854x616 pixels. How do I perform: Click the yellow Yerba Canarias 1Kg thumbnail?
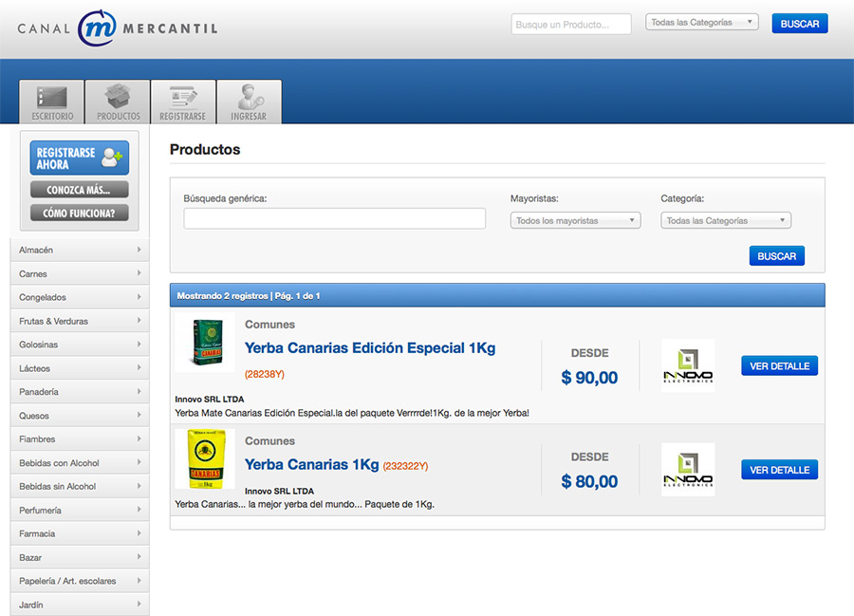[205, 458]
